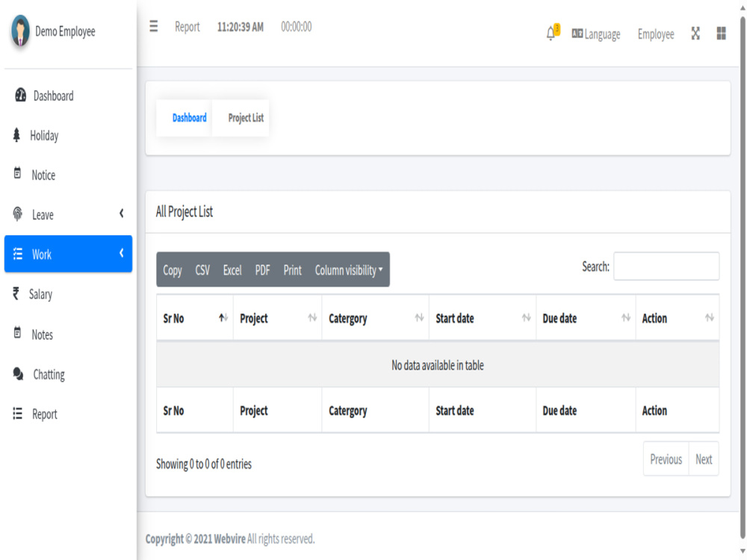This screenshot has width=747, height=560.
Task: Sort table by Catergory column arrows
Action: tap(419, 317)
